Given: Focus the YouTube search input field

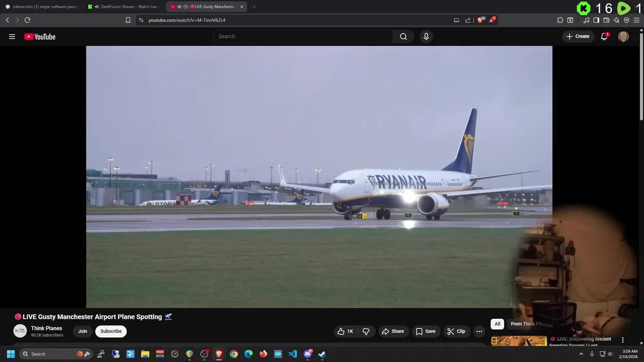Looking at the screenshot, I should click(x=303, y=36).
